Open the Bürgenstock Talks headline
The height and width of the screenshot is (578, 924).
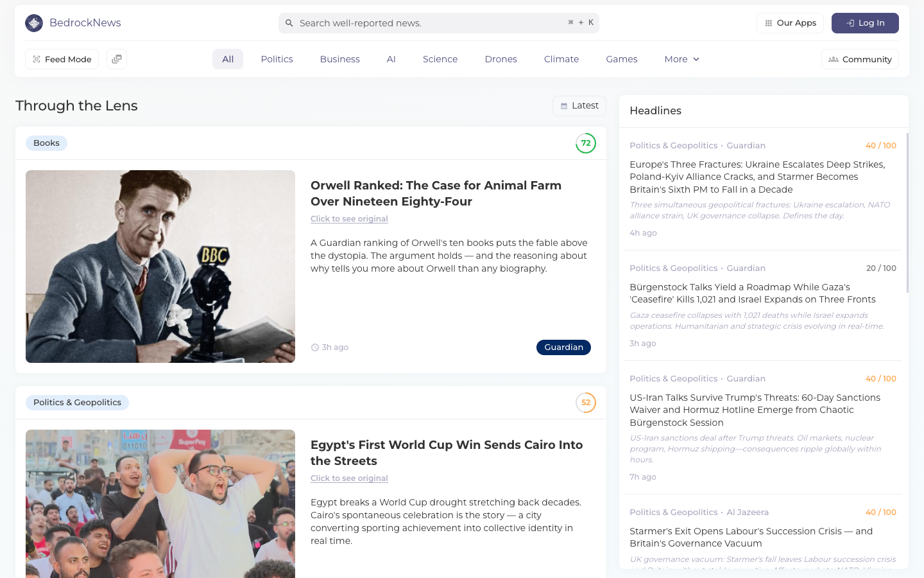point(753,293)
